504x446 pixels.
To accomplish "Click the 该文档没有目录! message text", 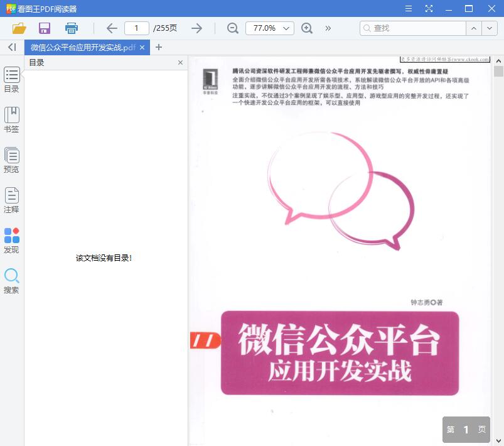I will click(x=104, y=258).
